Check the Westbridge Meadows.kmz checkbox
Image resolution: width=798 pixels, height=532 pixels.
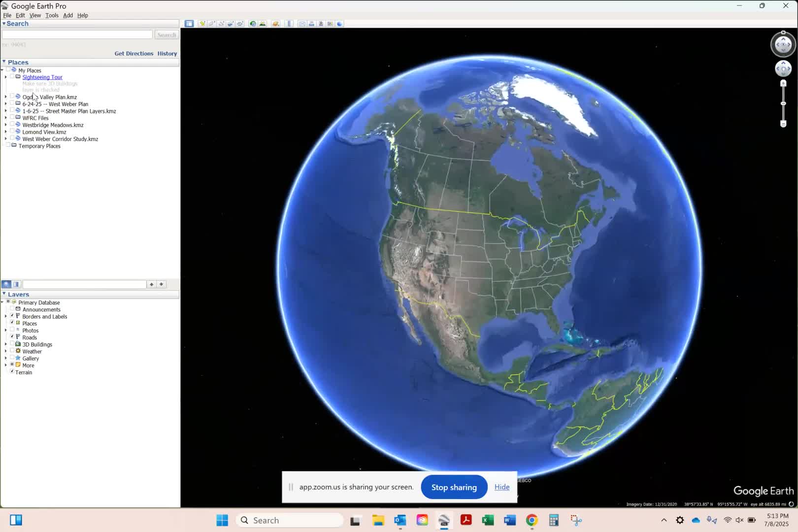pyautogui.click(x=12, y=124)
